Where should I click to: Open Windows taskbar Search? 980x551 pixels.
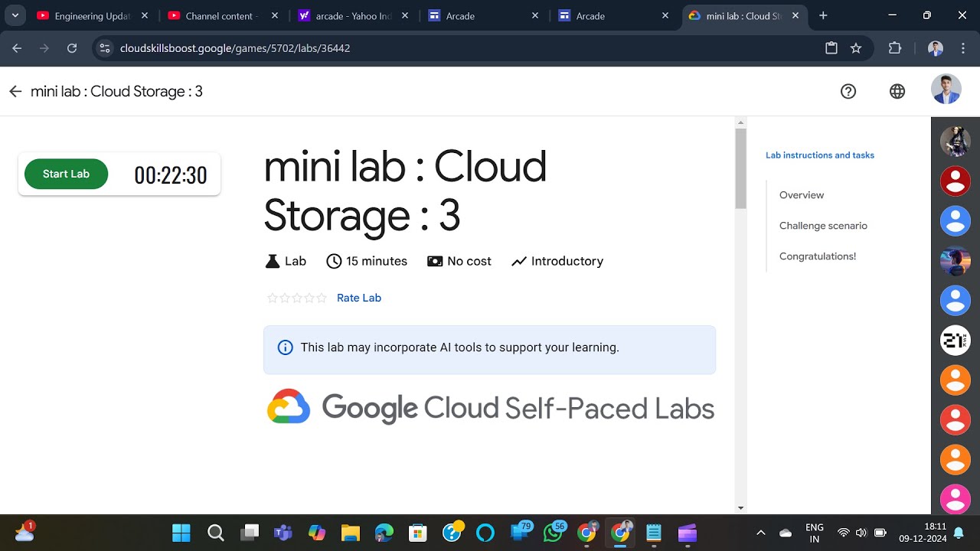[216, 533]
